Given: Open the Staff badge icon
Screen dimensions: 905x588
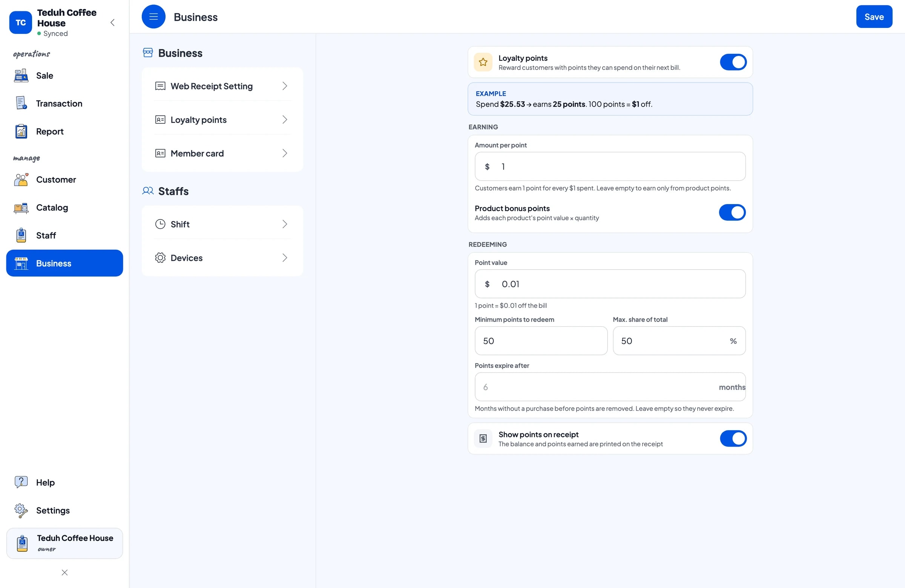Looking at the screenshot, I should tap(21, 235).
